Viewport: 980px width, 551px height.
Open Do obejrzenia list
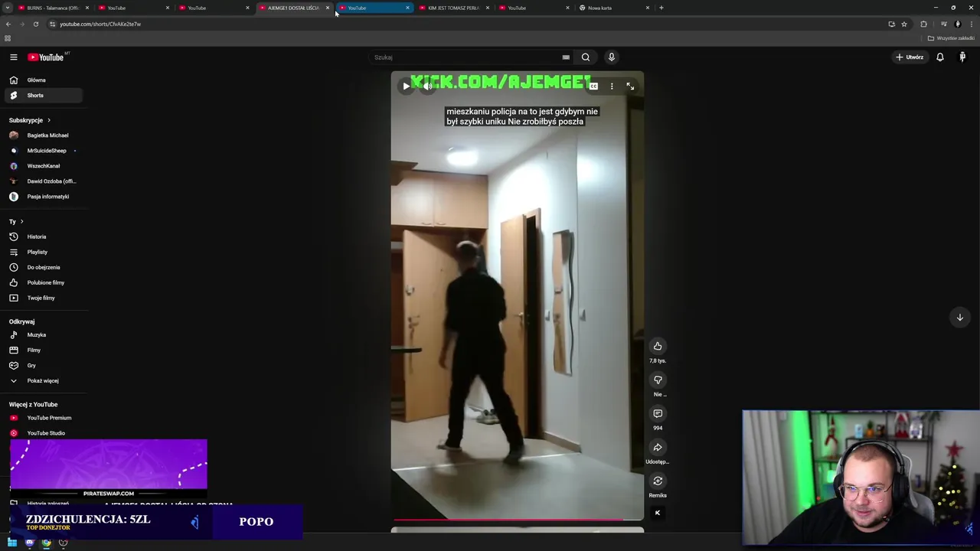click(42, 268)
